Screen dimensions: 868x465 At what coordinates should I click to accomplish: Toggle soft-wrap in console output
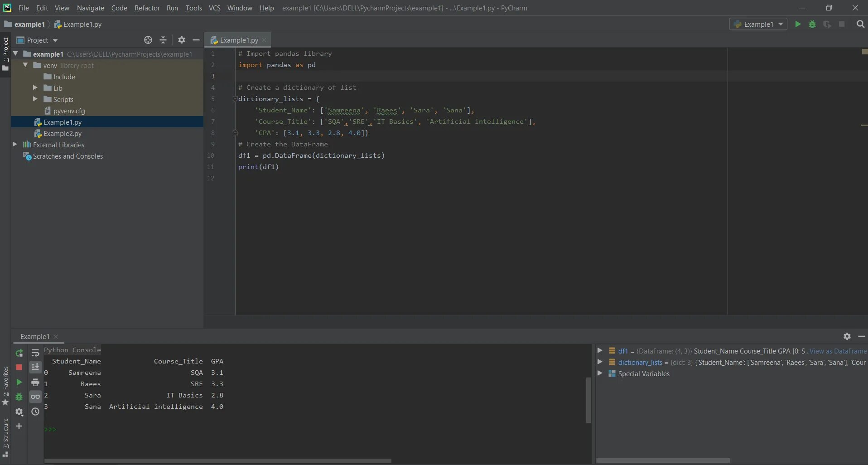point(35,353)
